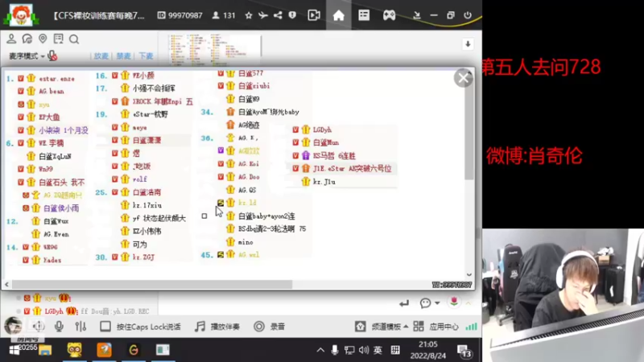The width and height of the screenshot is (644, 362).
Task: Click left arrow of horizontal scrollbar
Action: [6, 285]
